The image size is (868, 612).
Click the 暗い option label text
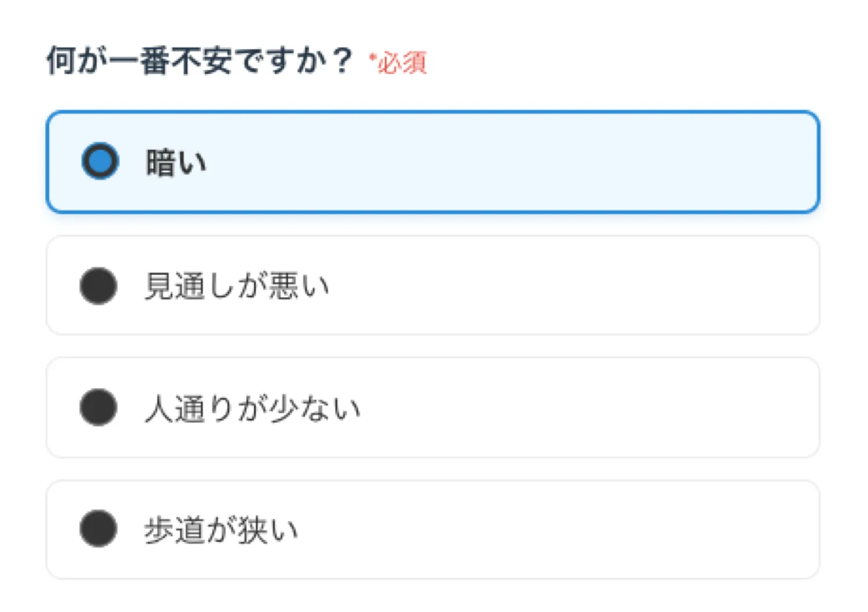click(x=176, y=162)
